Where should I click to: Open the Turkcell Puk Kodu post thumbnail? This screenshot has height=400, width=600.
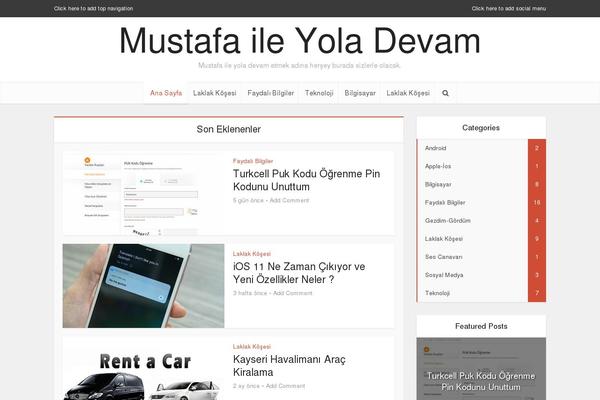click(x=143, y=193)
